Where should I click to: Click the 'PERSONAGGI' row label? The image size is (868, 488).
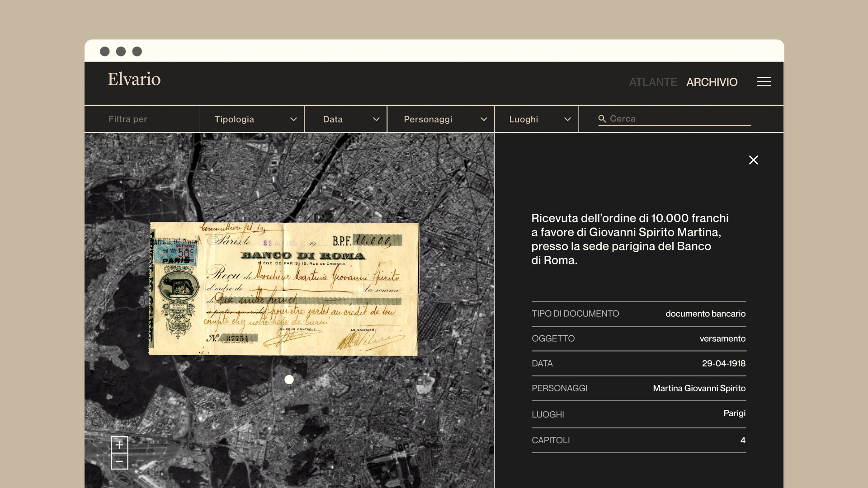(x=559, y=388)
